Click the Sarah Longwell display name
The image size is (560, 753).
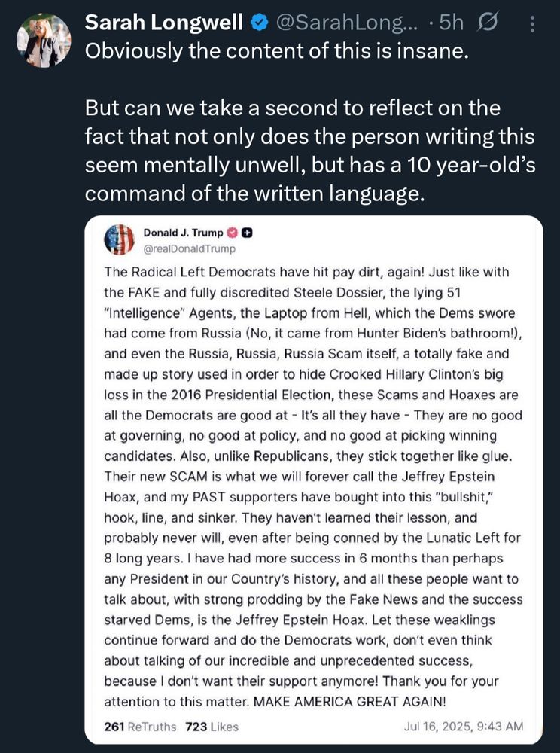[163, 22]
